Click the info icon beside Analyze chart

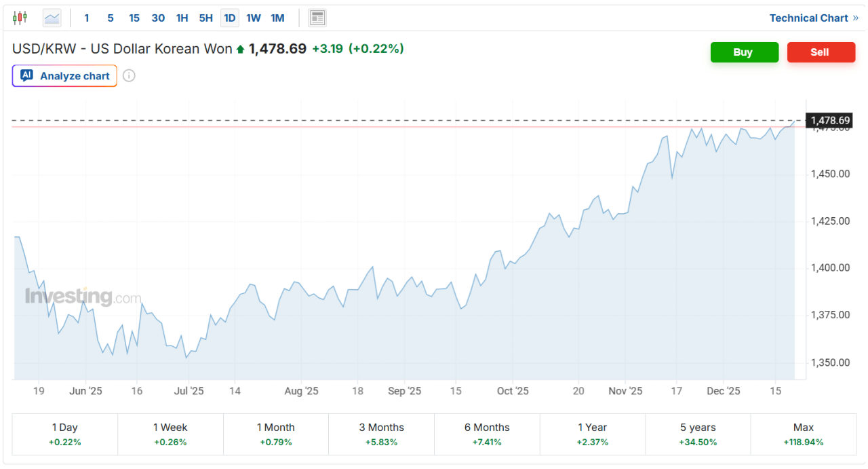[129, 75]
